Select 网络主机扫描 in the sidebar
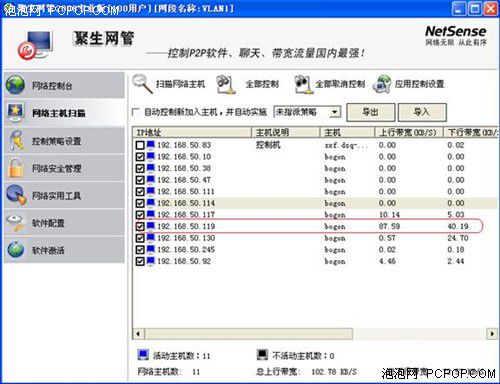The width and height of the screenshot is (500, 384). point(64,113)
